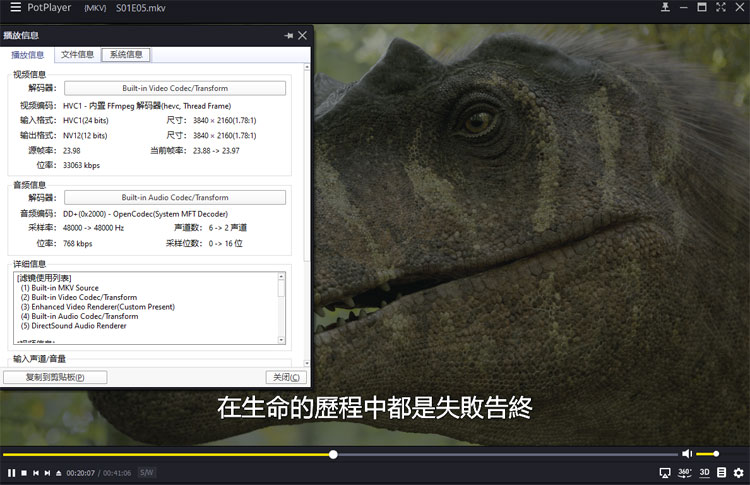Toggle 3D video mode
This screenshot has height=485, width=750.
click(x=704, y=472)
